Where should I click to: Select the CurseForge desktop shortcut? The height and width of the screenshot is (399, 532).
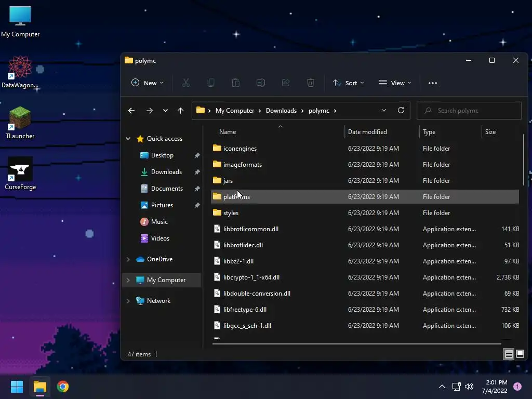pos(20,174)
